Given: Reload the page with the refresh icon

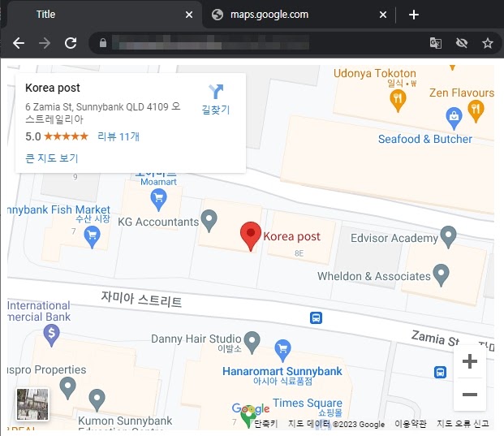Looking at the screenshot, I should (71, 43).
